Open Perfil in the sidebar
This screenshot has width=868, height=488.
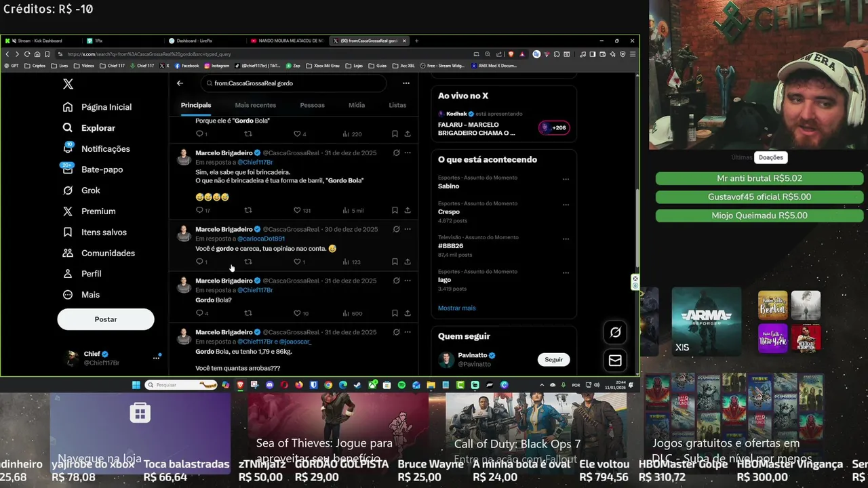81,274
